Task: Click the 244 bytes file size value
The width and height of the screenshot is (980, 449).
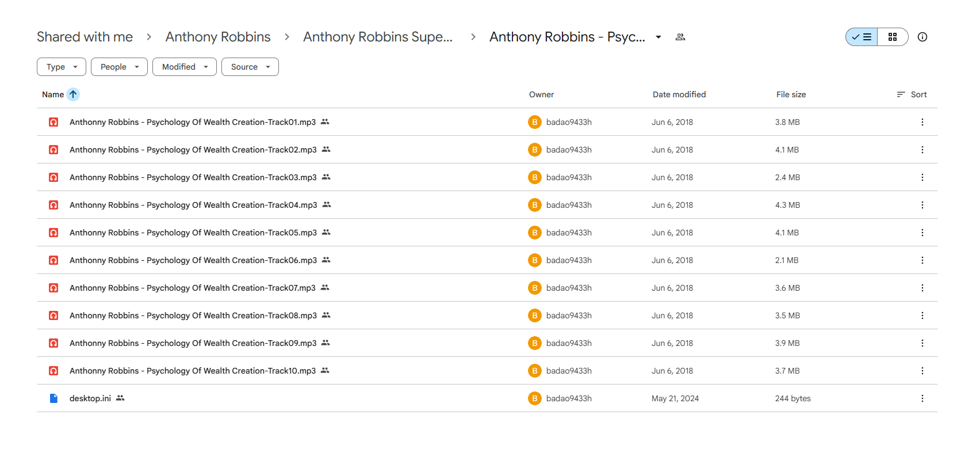Action: 793,398
